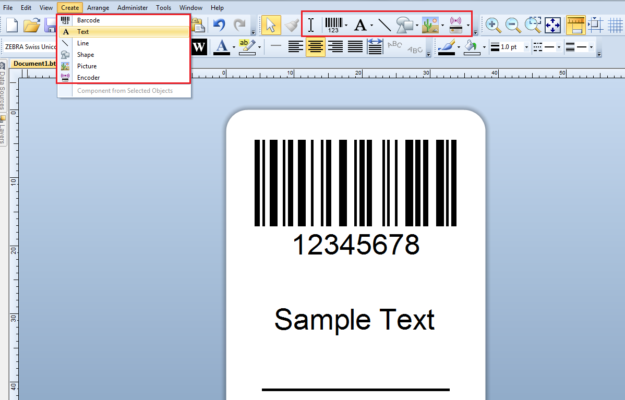The height and width of the screenshot is (400, 625).
Task: Choose Text from the Create menu
Action: [x=124, y=32]
